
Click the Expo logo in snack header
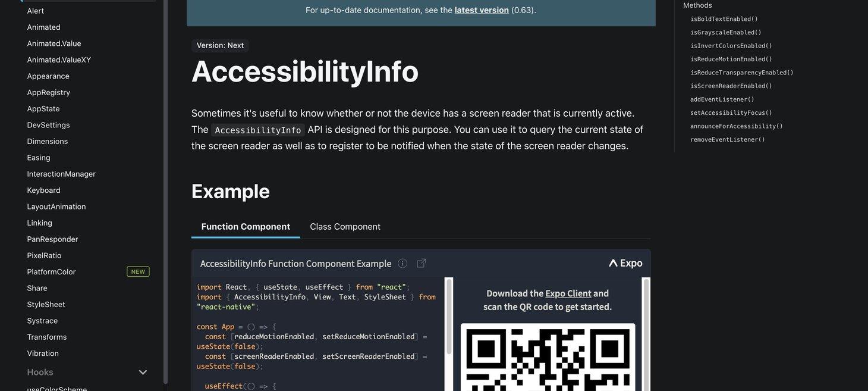(x=625, y=263)
